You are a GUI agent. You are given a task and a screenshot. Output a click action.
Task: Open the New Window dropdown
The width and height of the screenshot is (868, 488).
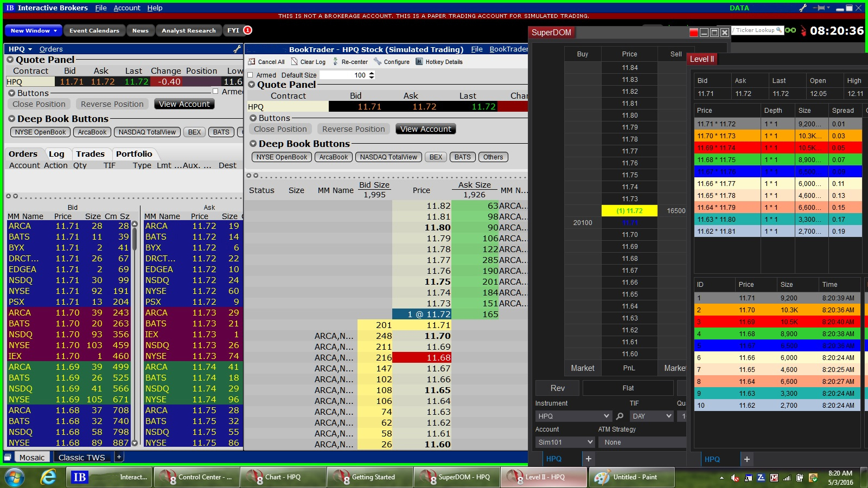click(x=33, y=30)
